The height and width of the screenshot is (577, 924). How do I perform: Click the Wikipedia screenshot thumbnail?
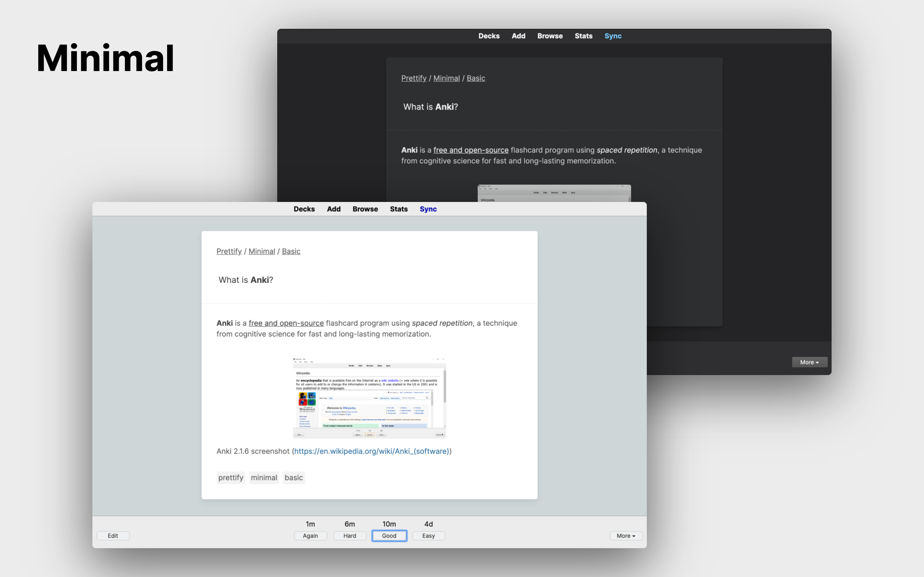click(369, 397)
